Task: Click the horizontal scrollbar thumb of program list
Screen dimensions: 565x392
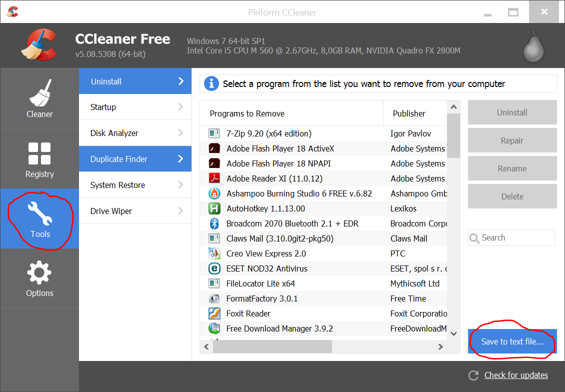Action: [272, 346]
